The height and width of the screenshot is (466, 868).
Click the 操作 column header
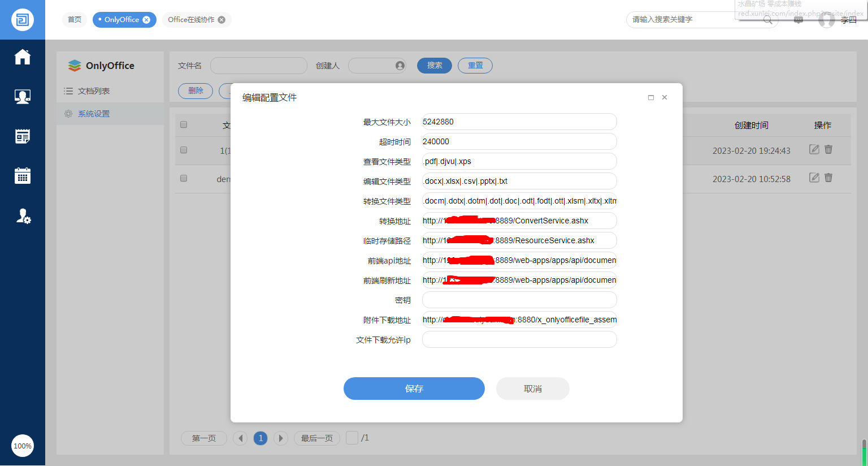pyautogui.click(x=823, y=126)
